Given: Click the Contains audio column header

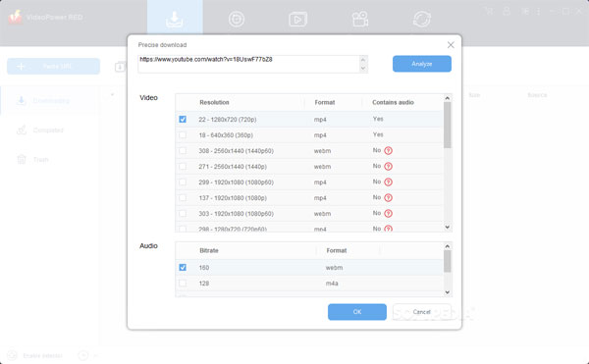Looking at the screenshot, I should (x=393, y=102).
